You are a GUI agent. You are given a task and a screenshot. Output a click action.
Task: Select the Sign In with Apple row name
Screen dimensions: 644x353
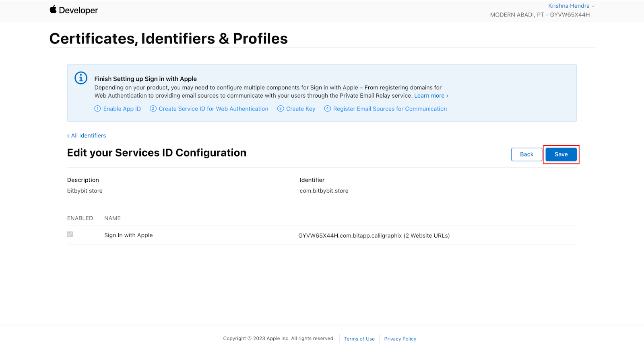coord(128,235)
